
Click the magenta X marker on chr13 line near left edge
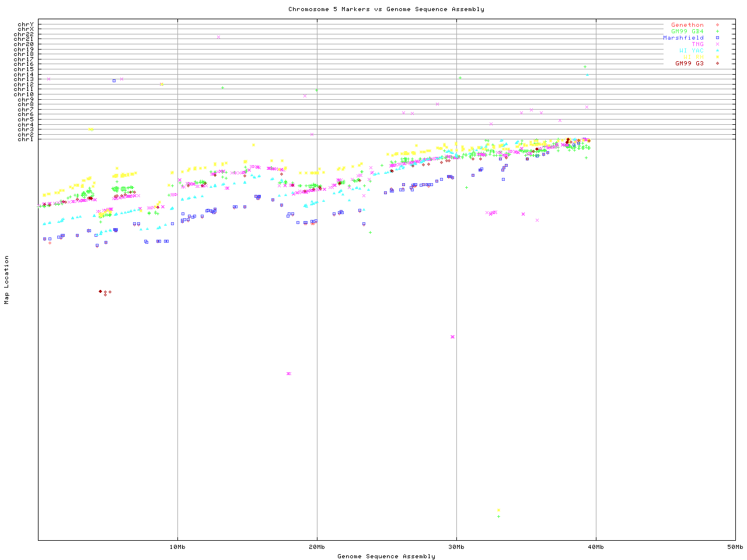pos(48,79)
